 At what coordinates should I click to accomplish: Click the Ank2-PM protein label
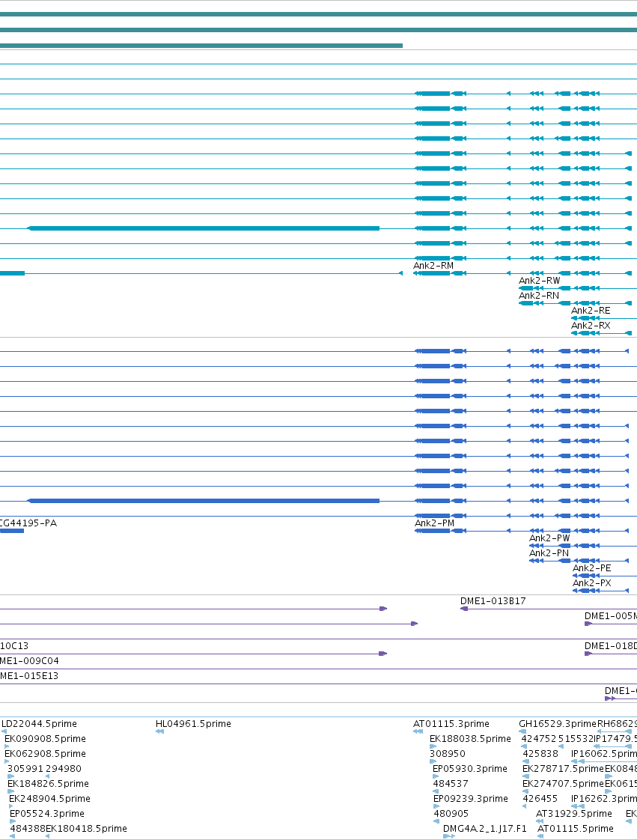[x=434, y=523]
